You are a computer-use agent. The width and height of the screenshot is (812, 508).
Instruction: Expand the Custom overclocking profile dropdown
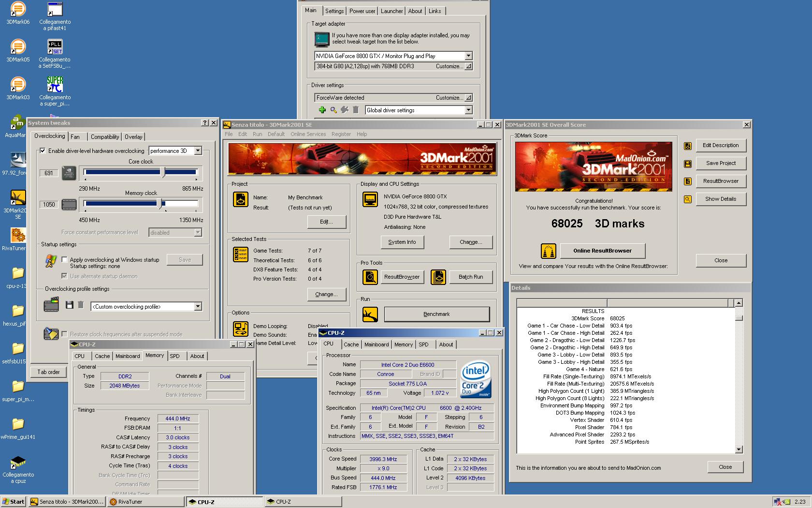pyautogui.click(x=198, y=306)
